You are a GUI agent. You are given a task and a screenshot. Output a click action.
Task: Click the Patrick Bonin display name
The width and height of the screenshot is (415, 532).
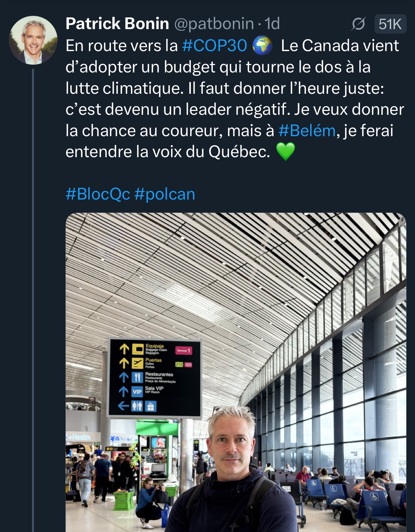coord(117,24)
